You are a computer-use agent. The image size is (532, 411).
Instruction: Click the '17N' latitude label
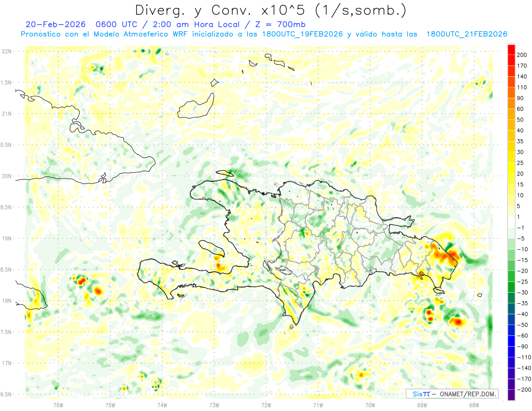click(x=7, y=363)
